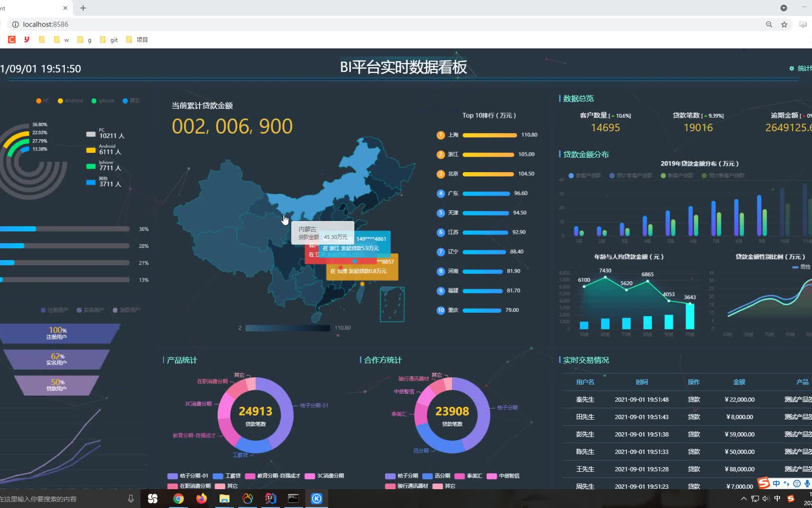Image resolution: width=812 pixels, height=508 pixels.
Task: Click the network icon in system tray
Action: (x=755, y=499)
